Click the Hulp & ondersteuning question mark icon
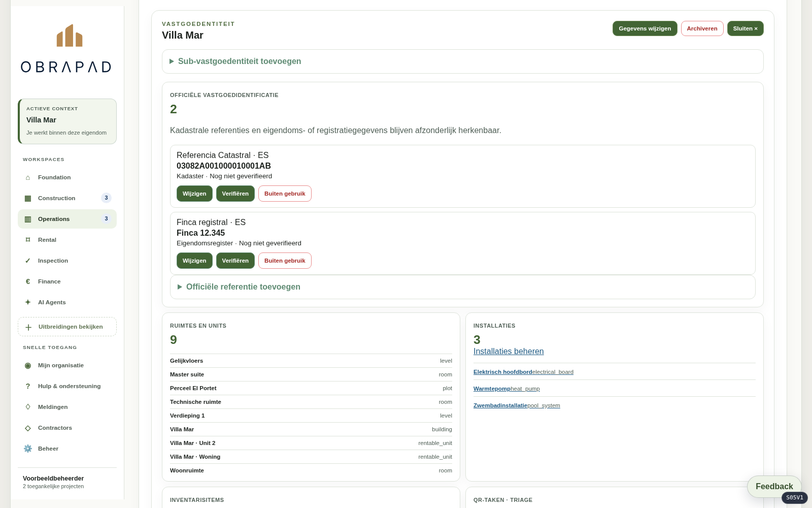Screen dimensions: 812x508 [x=28, y=386]
